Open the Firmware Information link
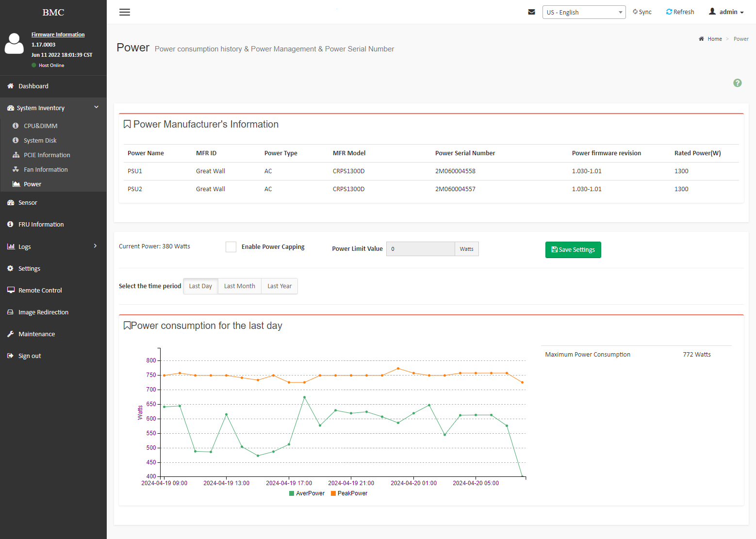Screen dimensions: 756x539 (58, 34)
